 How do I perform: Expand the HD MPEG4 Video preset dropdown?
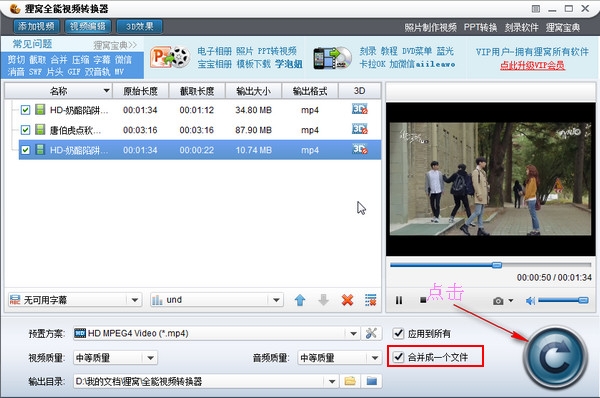(x=353, y=333)
